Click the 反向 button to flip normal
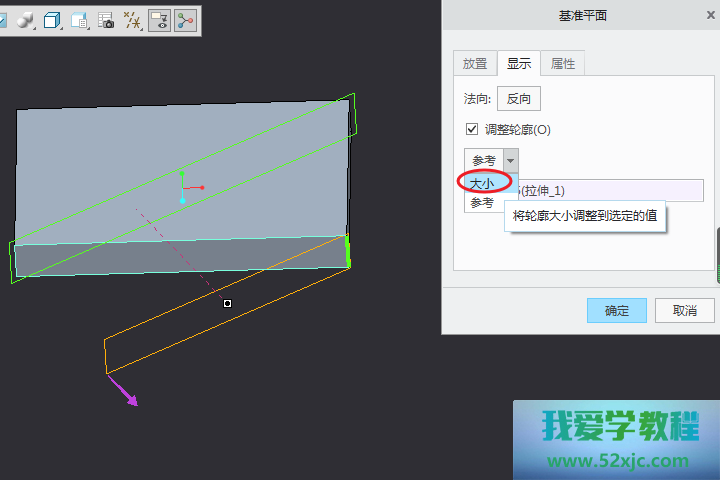 [518, 99]
